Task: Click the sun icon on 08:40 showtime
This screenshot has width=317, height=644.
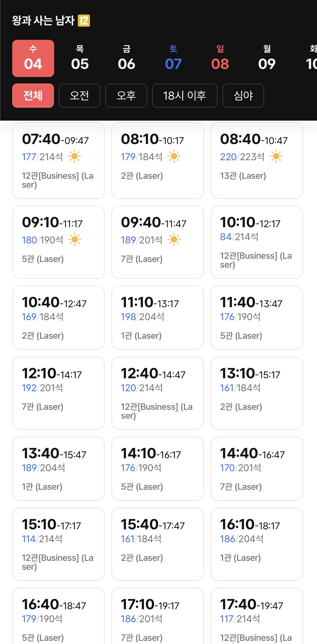Action: [x=276, y=156]
